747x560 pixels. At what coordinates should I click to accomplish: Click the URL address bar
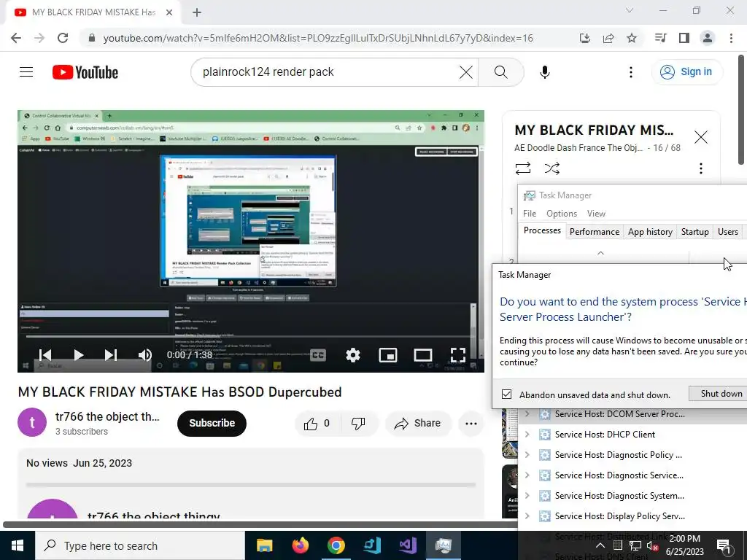click(x=318, y=38)
